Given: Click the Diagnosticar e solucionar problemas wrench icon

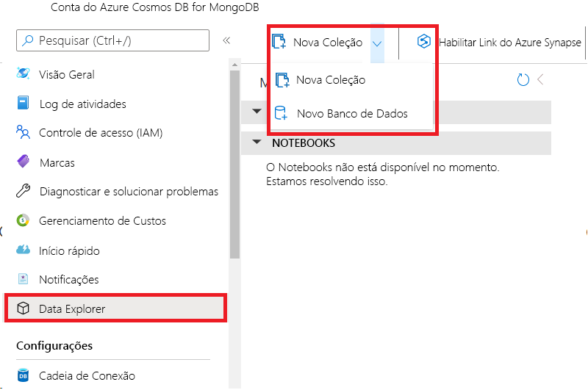Looking at the screenshot, I should coord(24,192).
